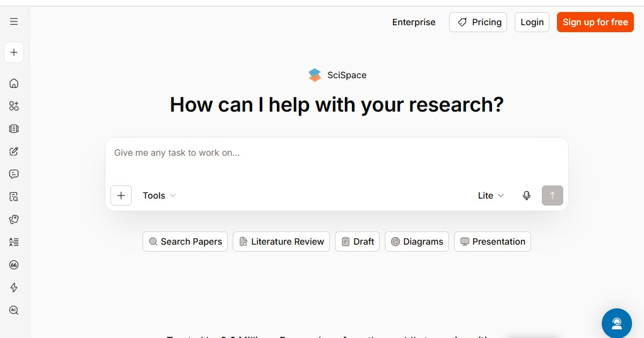644x338 pixels.
Task: Click the Pricing button
Action: tap(478, 22)
